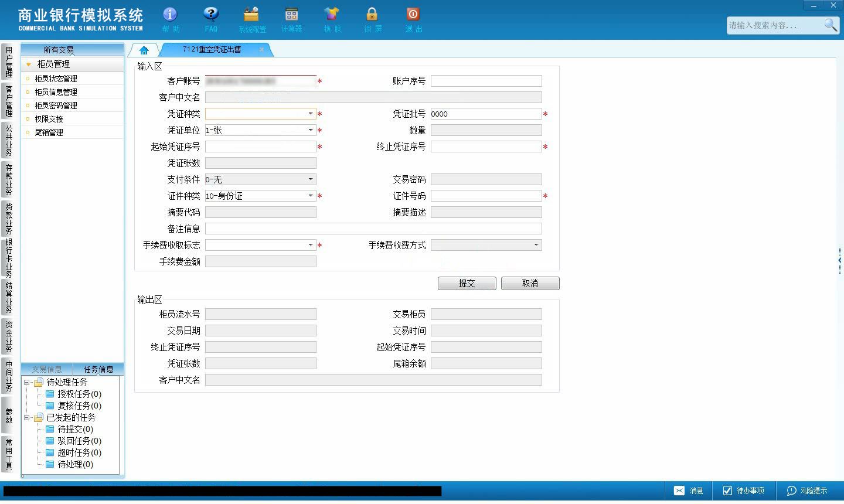Click the 授权任务(0) folder icon

50,394
